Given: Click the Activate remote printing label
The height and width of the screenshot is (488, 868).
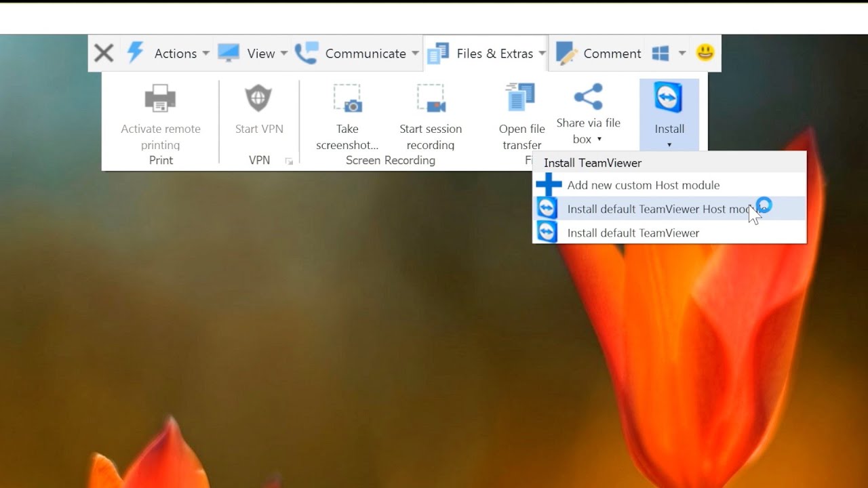Looking at the screenshot, I should point(161,137).
